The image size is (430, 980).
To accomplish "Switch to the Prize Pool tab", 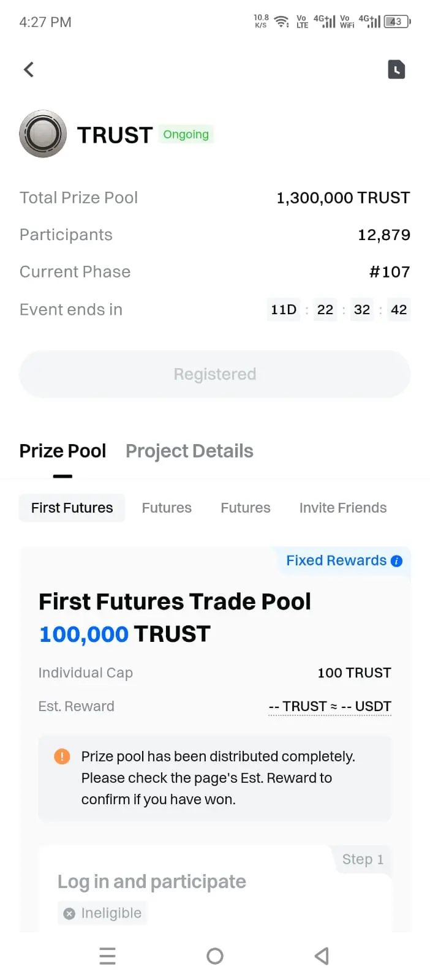I will tap(62, 451).
